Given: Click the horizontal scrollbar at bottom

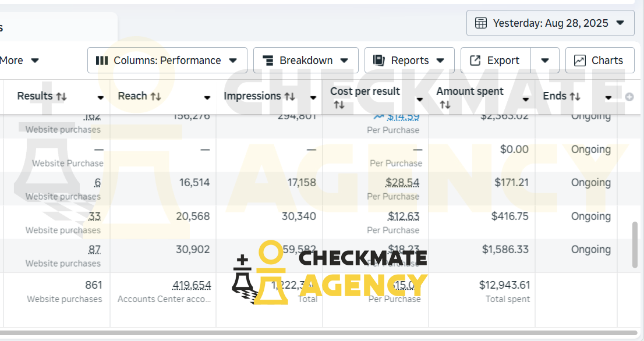Looking at the screenshot, I should (x=319, y=333).
